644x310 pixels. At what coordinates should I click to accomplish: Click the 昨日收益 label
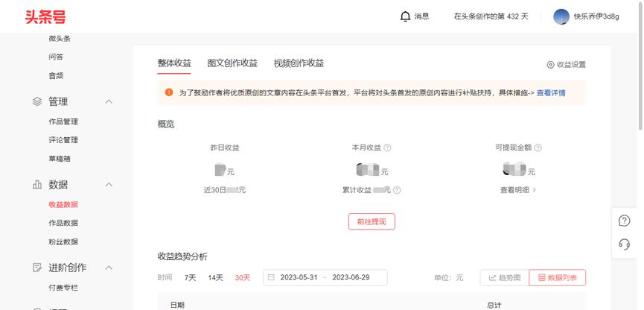coord(225,148)
